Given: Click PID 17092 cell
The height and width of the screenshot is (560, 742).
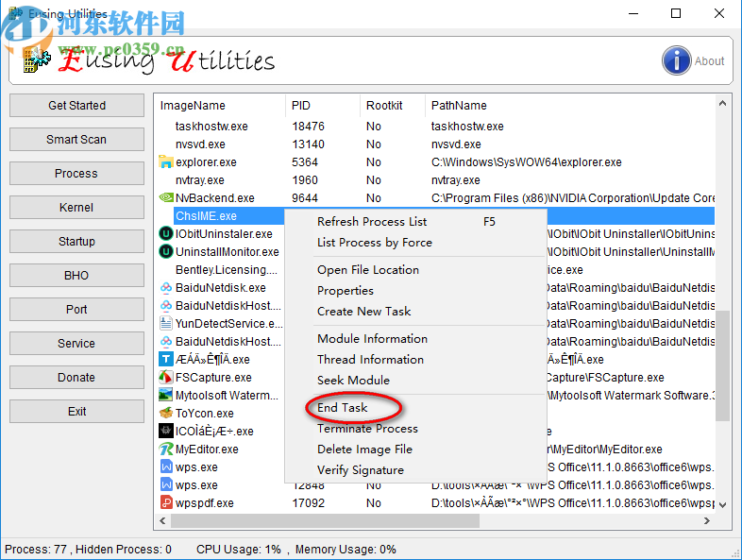Looking at the screenshot, I should pos(308,502).
